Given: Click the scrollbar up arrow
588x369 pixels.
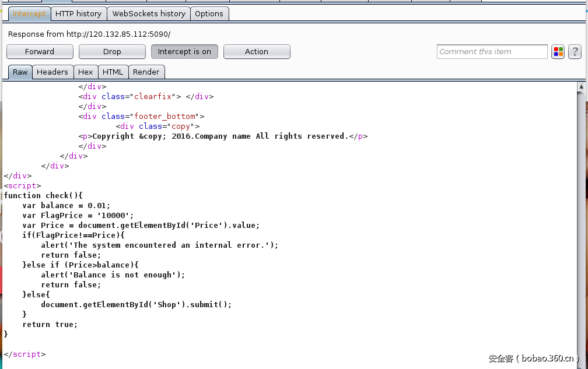Looking at the screenshot, I should coord(582,86).
